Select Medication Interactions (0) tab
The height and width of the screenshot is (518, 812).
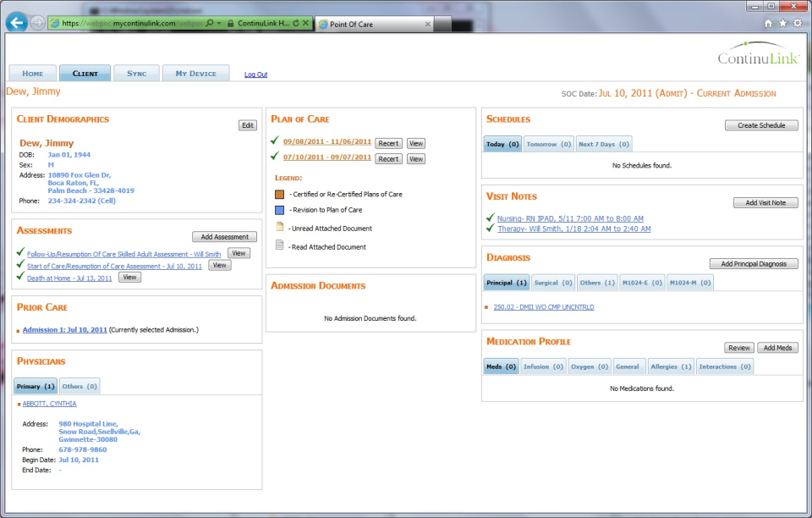click(725, 366)
